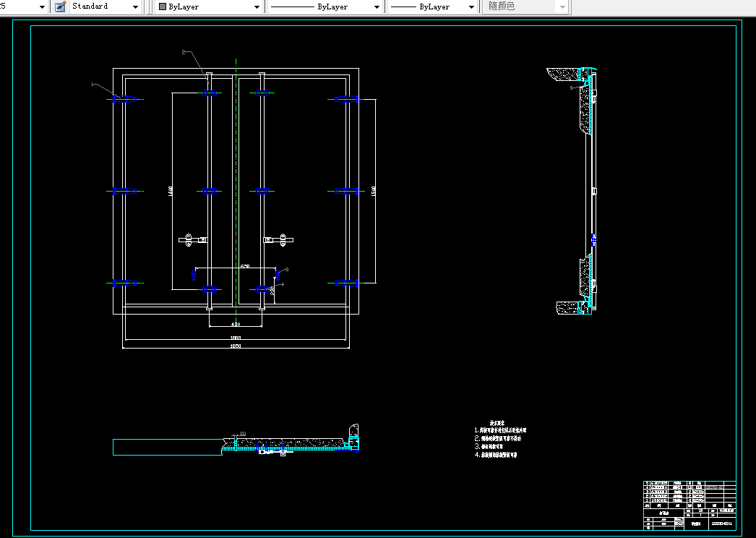Expand the color control ByLayer dropdown arrow

(257, 7)
